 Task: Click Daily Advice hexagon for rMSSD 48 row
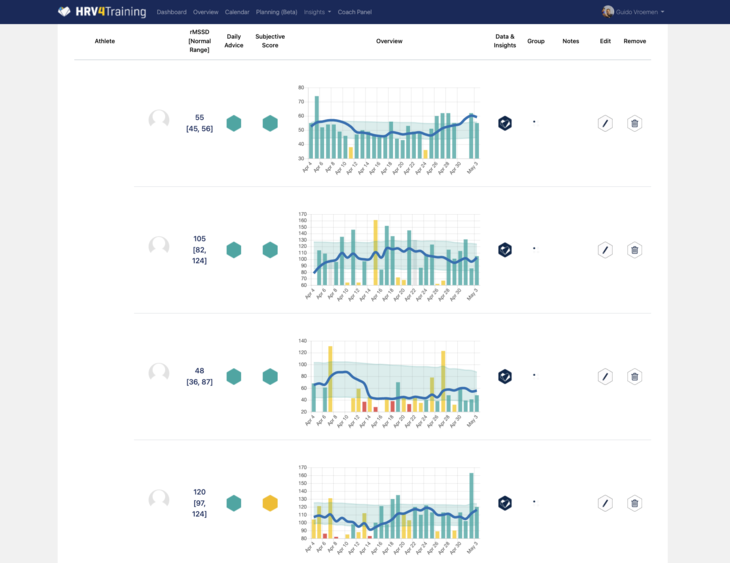[234, 377]
